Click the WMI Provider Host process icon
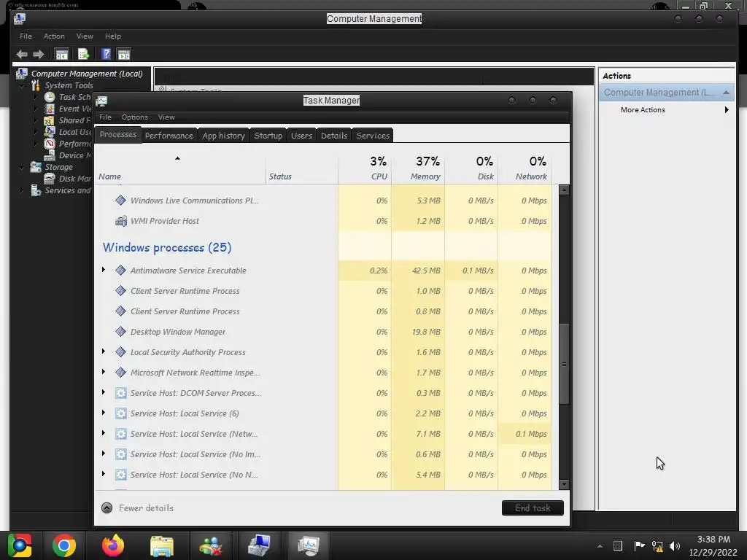747x560 pixels. [121, 221]
